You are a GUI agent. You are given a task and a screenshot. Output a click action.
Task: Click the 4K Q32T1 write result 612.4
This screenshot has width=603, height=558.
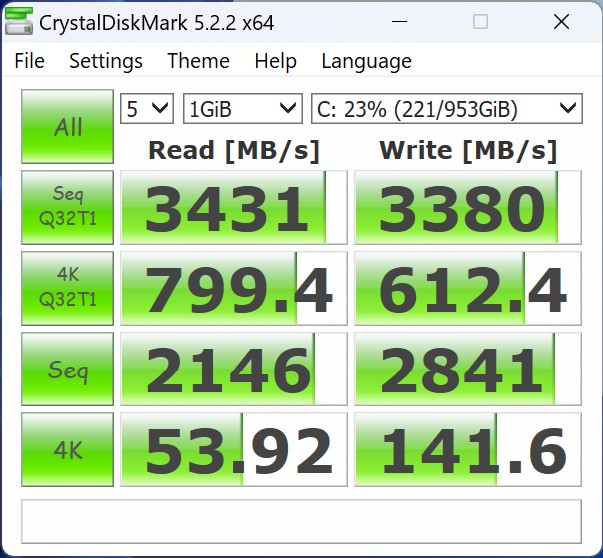tap(468, 288)
